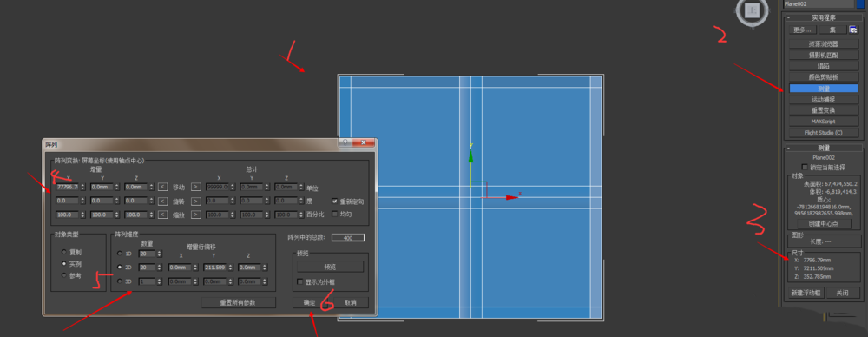Click the object name field Plane002

click(x=819, y=3)
